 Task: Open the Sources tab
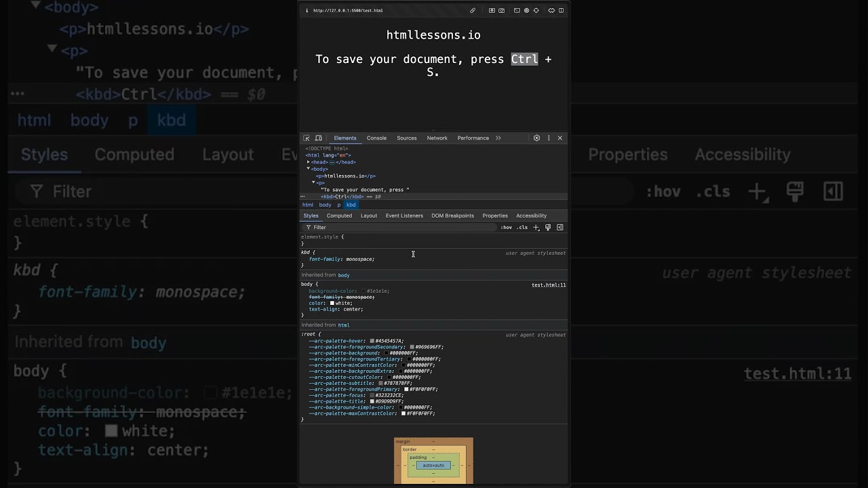[407, 138]
